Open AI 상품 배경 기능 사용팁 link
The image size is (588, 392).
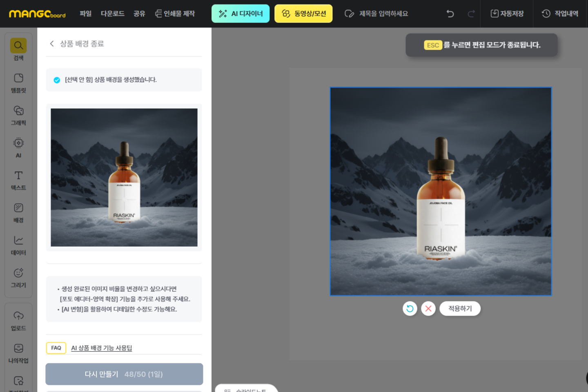point(102,348)
